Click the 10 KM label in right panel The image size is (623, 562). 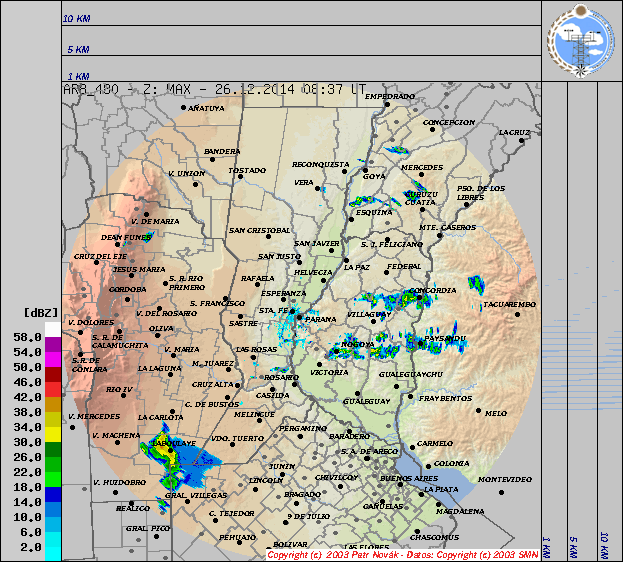click(x=604, y=545)
